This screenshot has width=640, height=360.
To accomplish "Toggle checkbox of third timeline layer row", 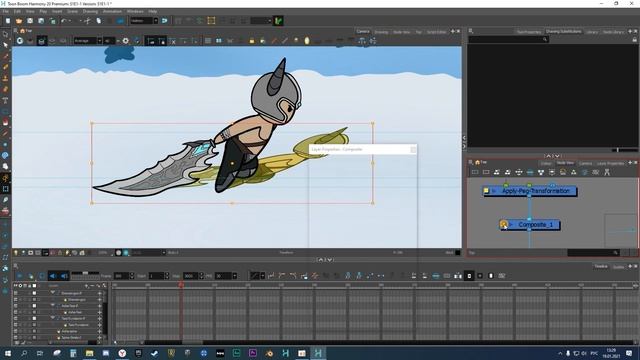I will coord(34,306).
